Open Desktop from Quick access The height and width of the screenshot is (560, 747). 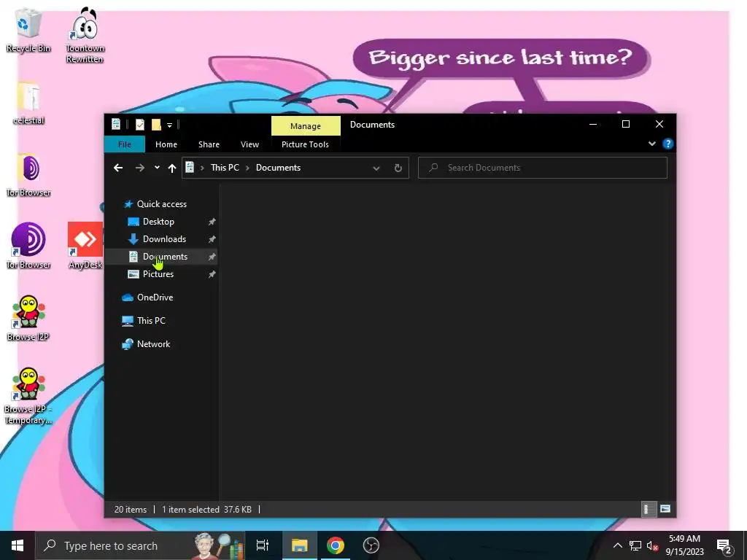158,222
